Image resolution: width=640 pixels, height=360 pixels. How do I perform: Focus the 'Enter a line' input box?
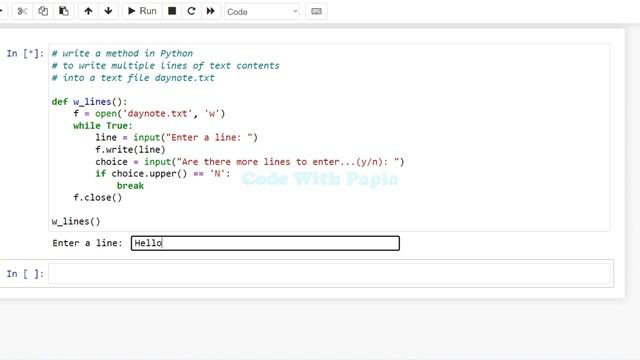pyautogui.click(x=265, y=243)
